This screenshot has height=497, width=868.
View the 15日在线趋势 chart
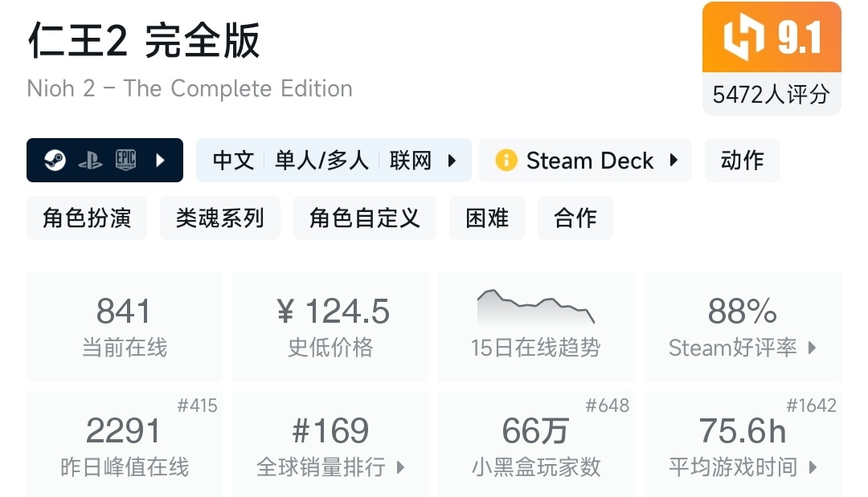(536, 307)
